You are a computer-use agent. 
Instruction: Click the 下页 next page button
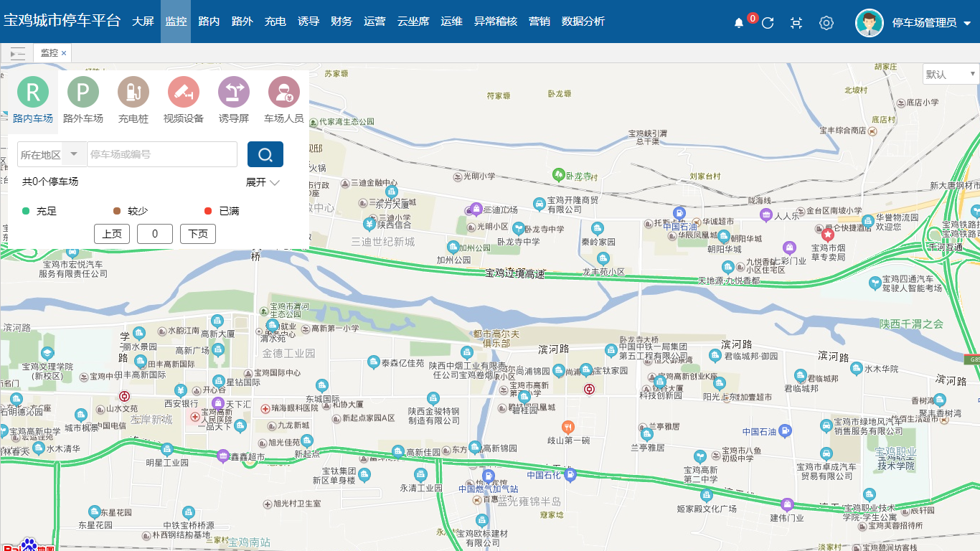click(198, 234)
